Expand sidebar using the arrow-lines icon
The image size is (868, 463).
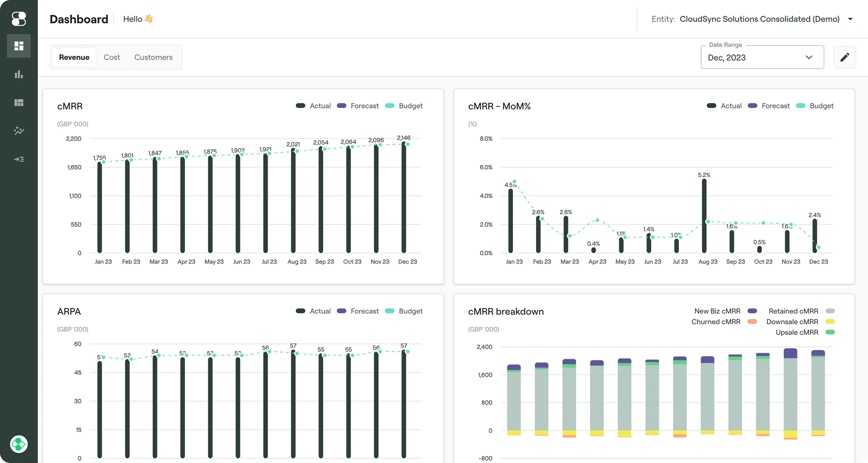(x=19, y=159)
